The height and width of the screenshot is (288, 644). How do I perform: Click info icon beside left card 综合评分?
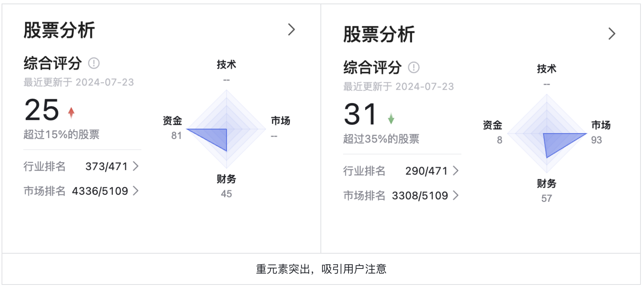(x=94, y=63)
